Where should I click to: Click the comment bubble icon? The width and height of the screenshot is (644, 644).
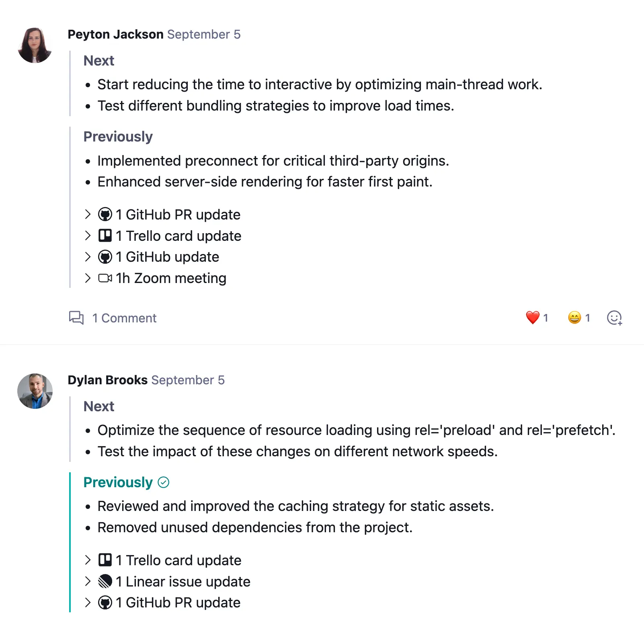[76, 318]
